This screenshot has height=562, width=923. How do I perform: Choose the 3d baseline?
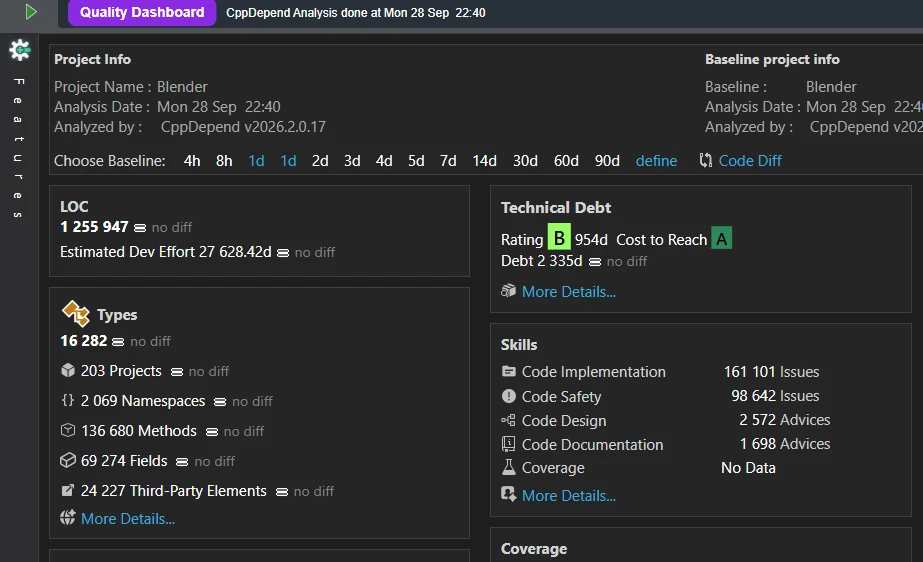[352, 161]
